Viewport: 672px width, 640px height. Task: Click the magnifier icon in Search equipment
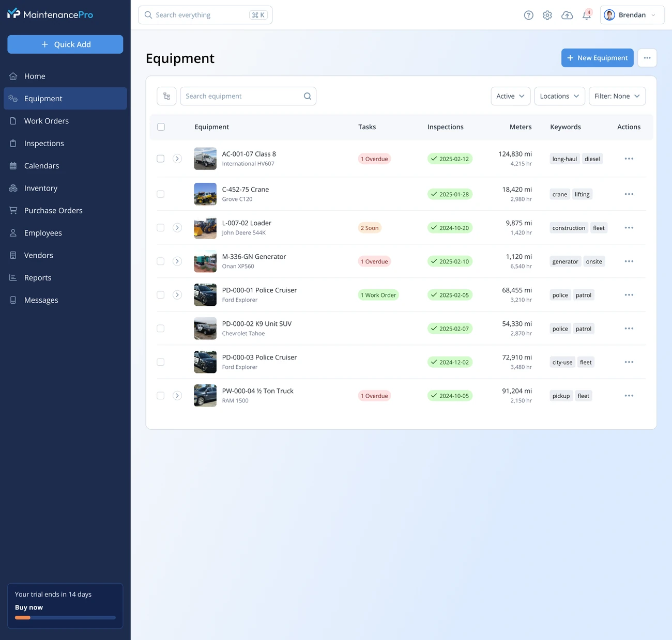coord(308,96)
